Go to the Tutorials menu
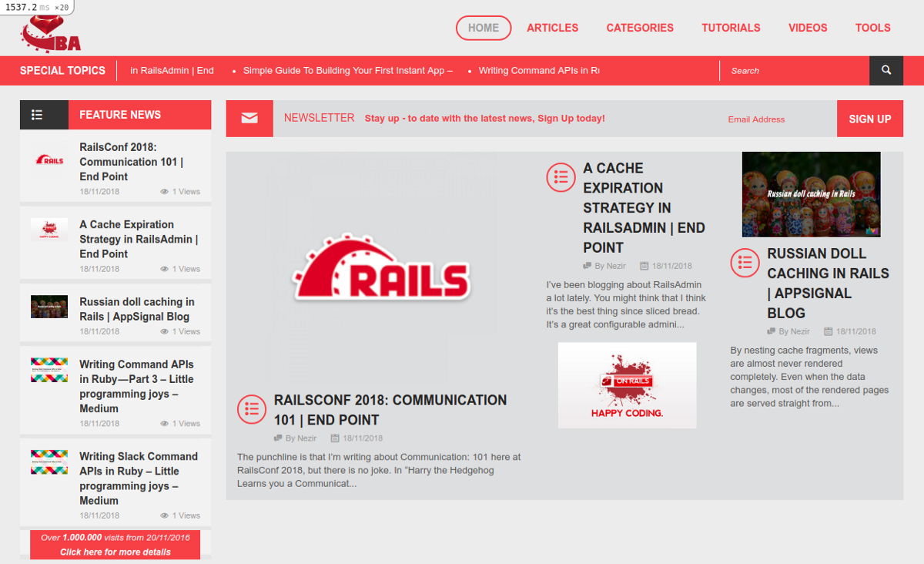924x564 pixels. pos(731,28)
